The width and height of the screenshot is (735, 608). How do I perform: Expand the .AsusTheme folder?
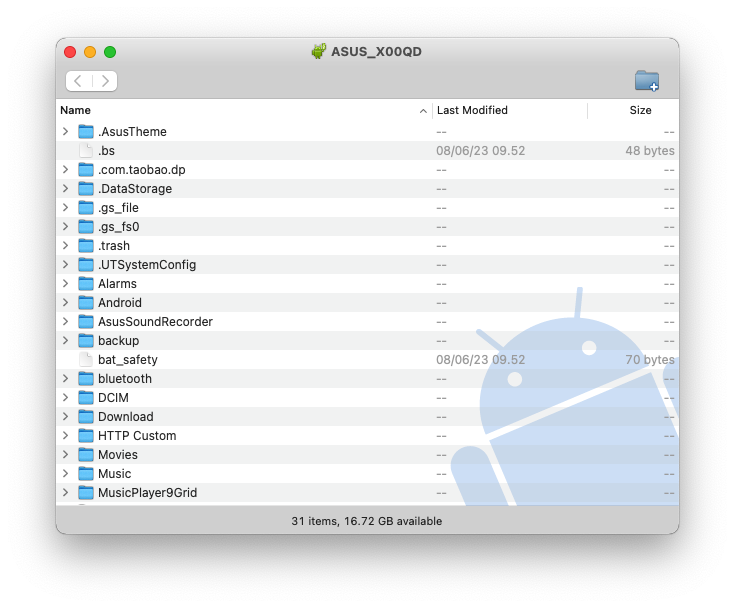click(65, 132)
